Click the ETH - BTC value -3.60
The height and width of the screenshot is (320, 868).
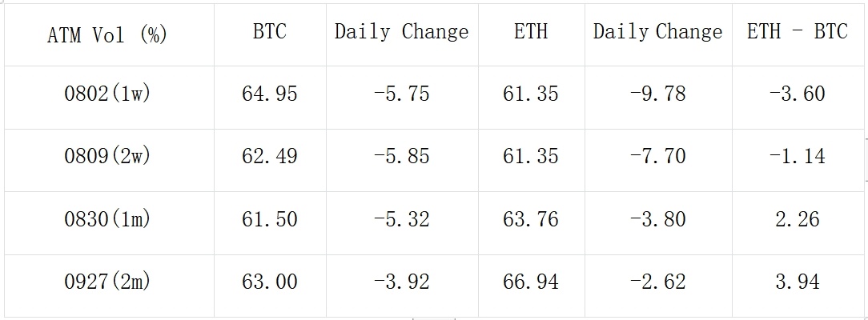click(x=797, y=94)
